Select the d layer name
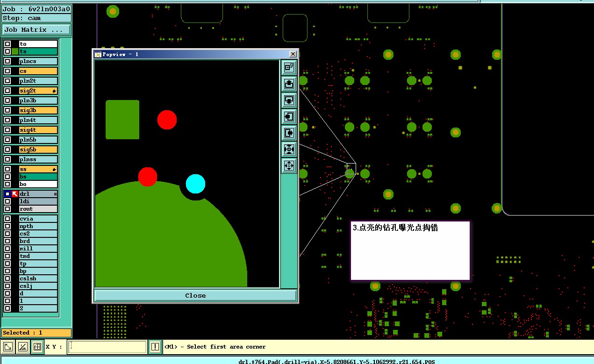Viewport: 594px width, 364px height. point(38,293)
